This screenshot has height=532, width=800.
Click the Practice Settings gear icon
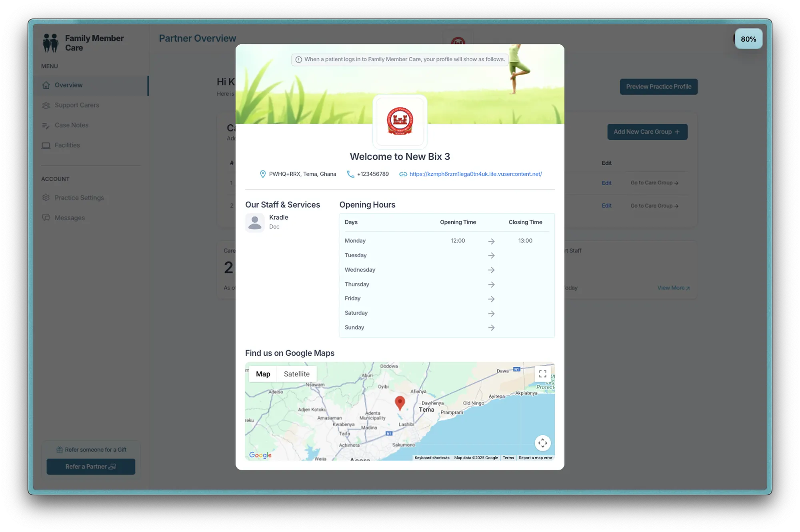[x=46, y=198]
